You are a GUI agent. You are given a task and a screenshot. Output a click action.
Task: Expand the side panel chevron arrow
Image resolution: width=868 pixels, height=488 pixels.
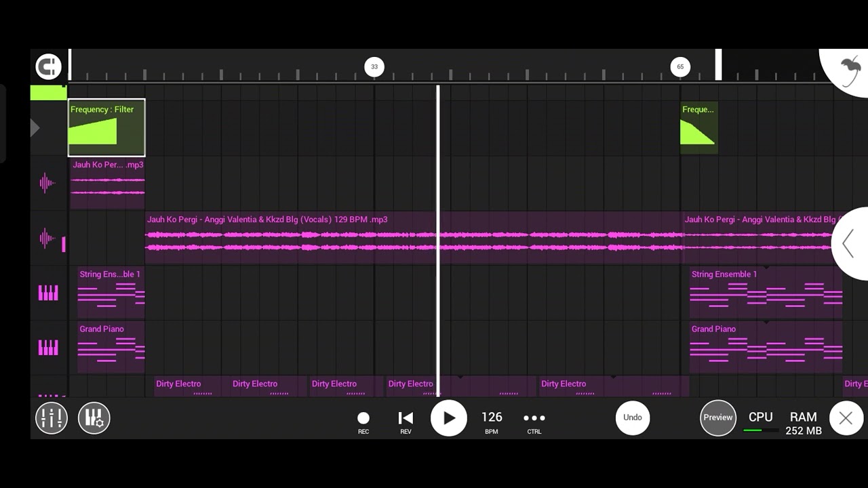tap(848, 244)
